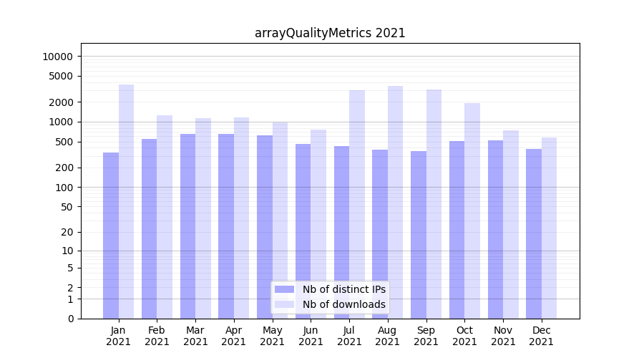Click the Oct 2021 distinct IPs bar
Viewport: 644px width, 358px height.
point(457,229)
